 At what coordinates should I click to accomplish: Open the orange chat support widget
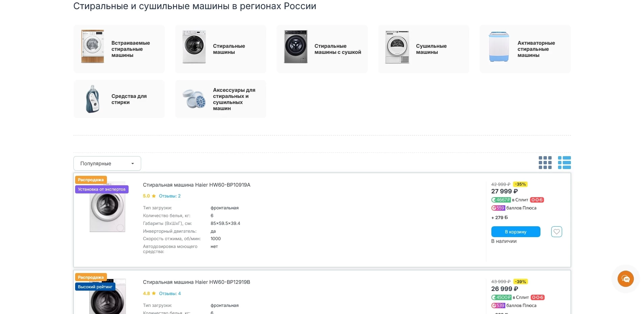coord(625,279)
